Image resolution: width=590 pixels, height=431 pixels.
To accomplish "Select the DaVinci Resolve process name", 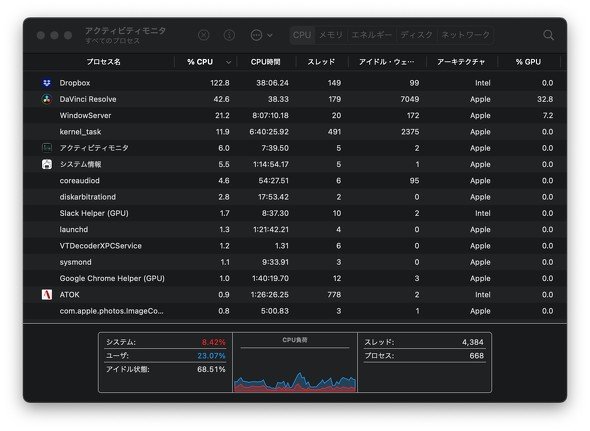I will point(88,99).
